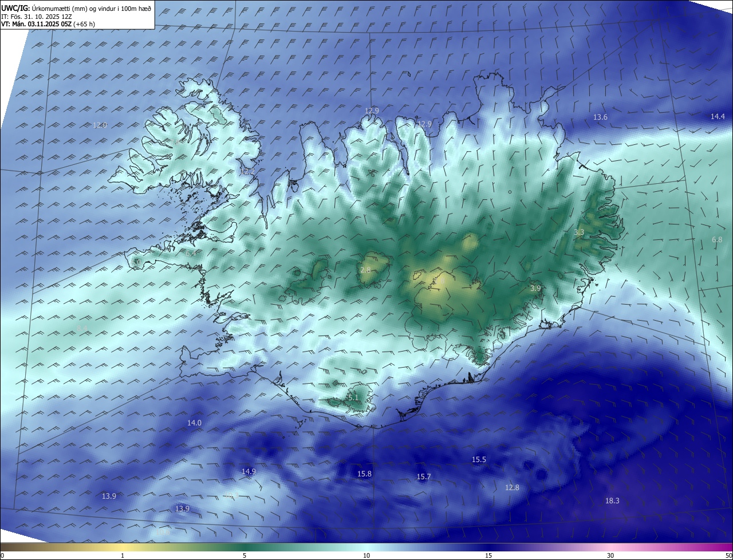The image size is (733, 560).
Task: Click the 30 tick on color scale
Action: point(610,555)
